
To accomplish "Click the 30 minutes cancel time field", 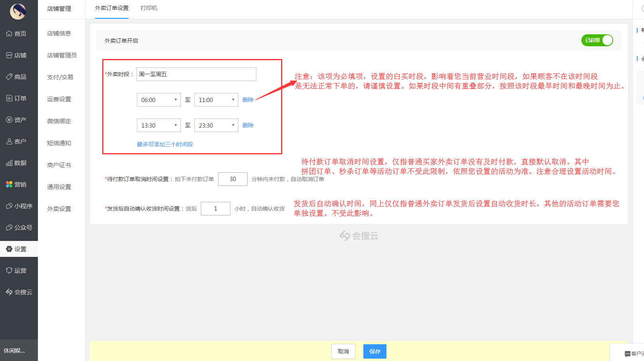I will click(x=233, y=179).
